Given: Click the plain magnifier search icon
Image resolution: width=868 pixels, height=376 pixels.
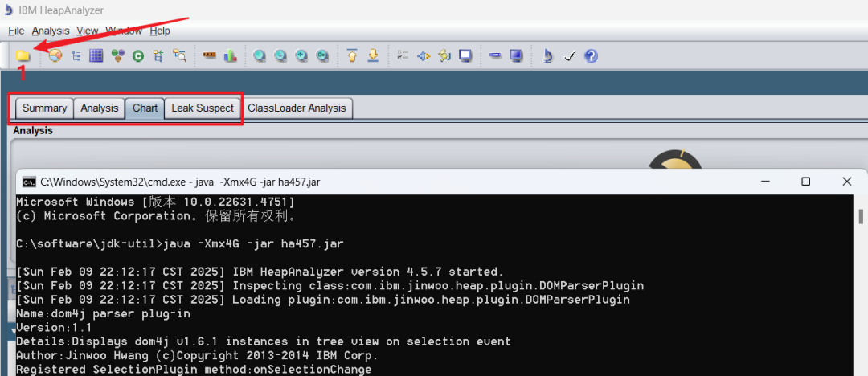Looking at the screenshot, I should click(260, 55).
